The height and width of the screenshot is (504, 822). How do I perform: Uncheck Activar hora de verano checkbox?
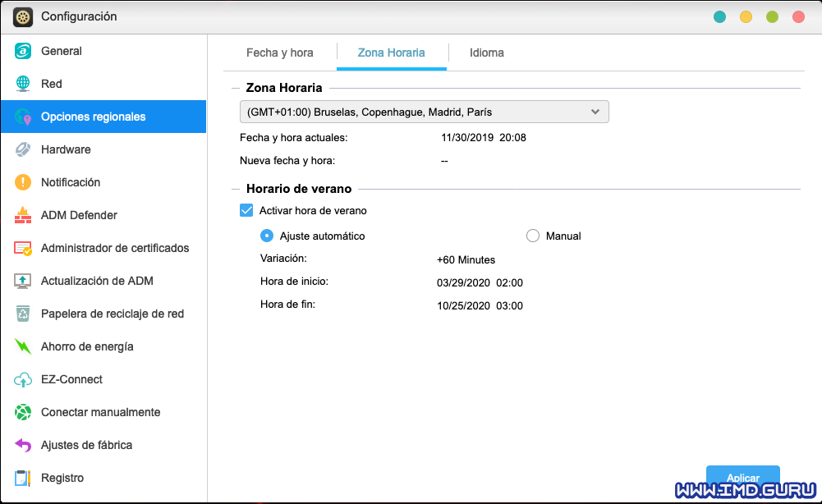246,210
